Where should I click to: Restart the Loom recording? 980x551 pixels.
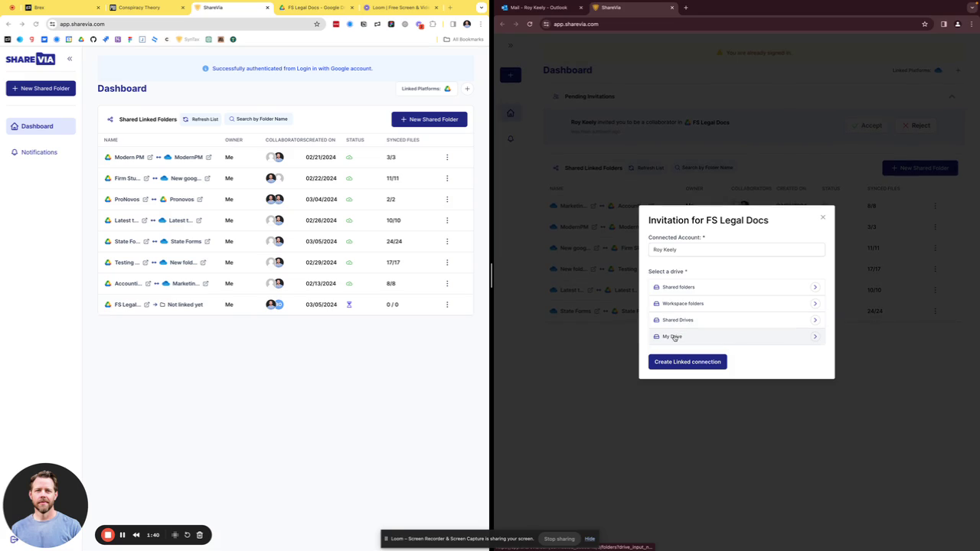[x=188, y=535]
